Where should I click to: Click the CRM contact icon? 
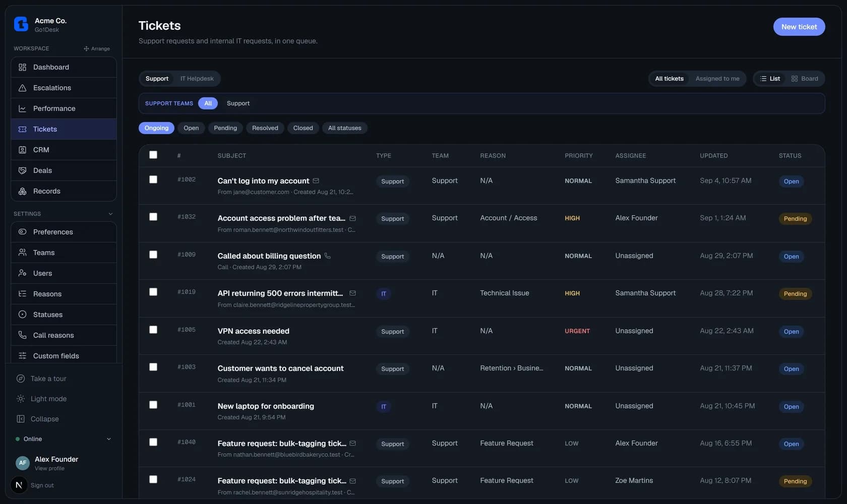coord(22,150)
